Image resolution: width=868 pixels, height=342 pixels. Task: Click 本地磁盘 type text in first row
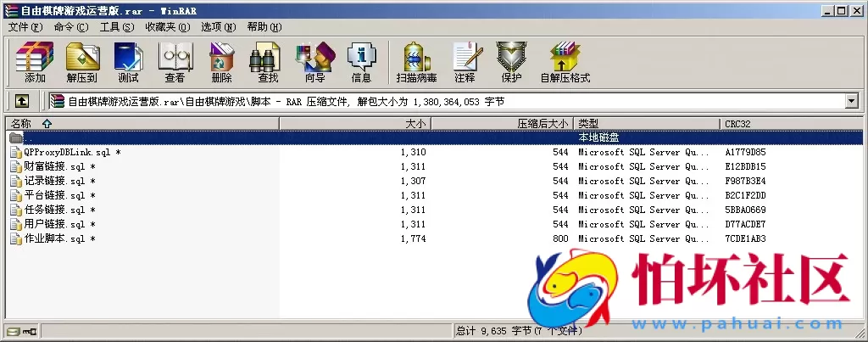click(x=598, y=137)
